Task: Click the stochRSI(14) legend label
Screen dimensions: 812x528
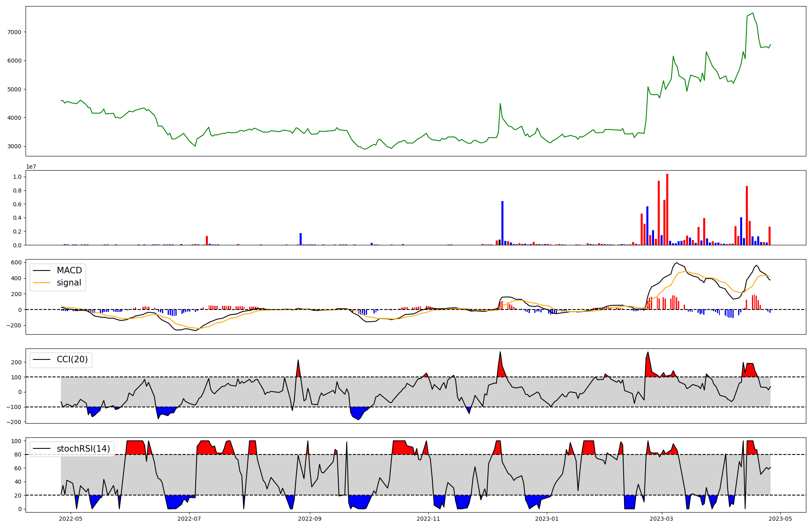Action: 83,449
